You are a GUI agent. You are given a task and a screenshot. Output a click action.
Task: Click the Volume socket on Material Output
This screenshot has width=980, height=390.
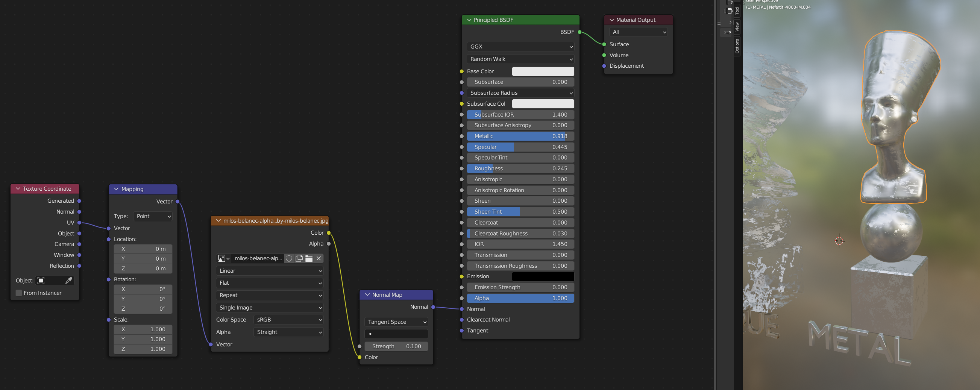[604, 55]
